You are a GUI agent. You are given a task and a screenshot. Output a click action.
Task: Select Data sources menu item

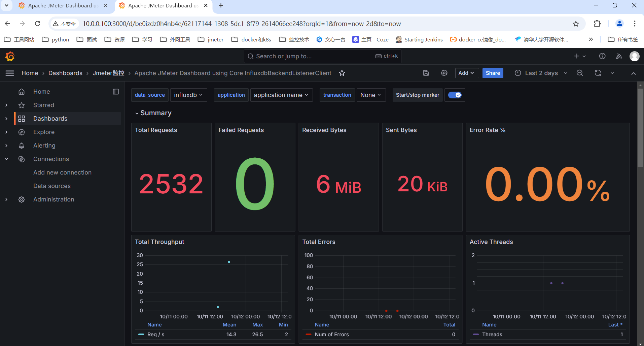[52, 186]
